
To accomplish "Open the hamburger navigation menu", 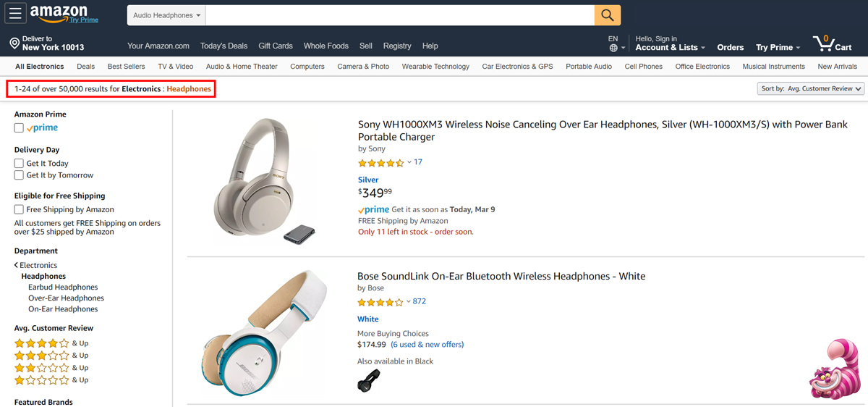I will pyautogui.click(x=16, y=14).
